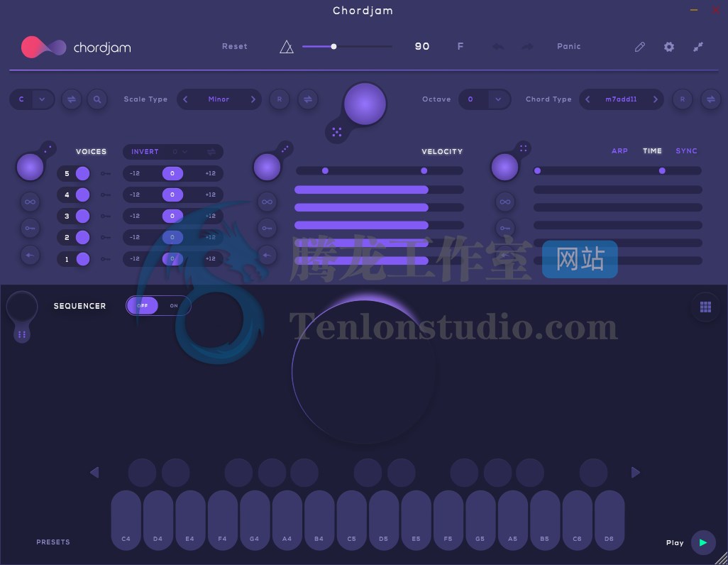
Task: Click the collapse arrows icon in header
Action: click(697, 46)
